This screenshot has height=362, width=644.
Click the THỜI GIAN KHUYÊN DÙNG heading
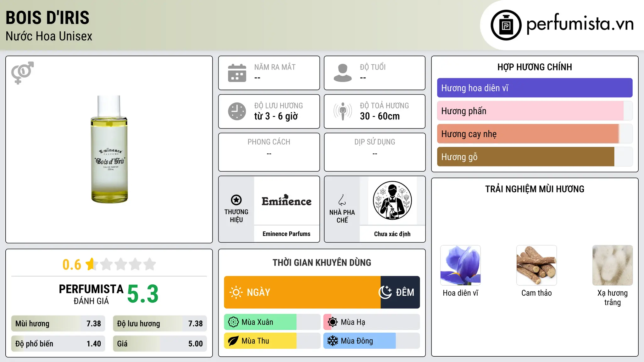point(322,263)
